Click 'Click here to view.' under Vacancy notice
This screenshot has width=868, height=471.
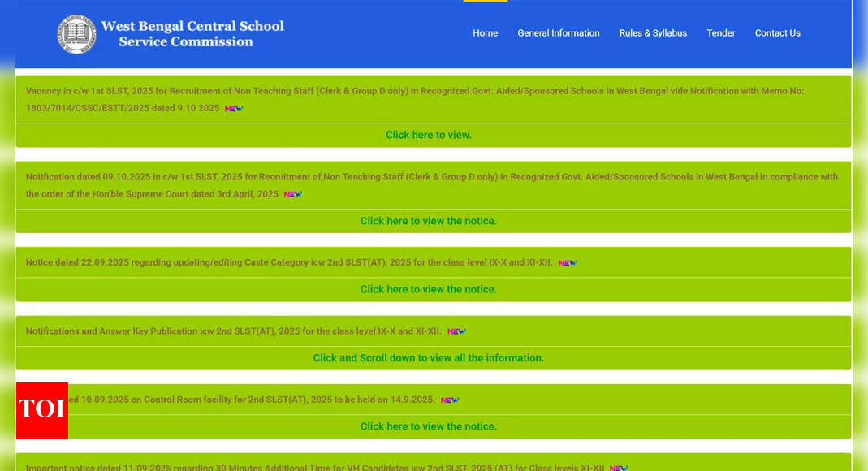[x=429, y=136]
